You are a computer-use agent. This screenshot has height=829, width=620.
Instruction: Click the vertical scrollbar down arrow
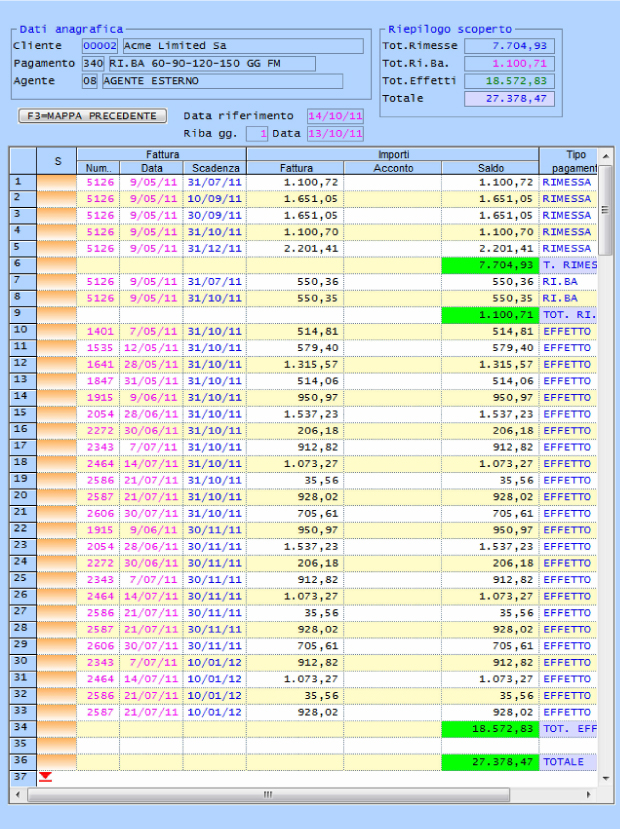(x=606, y=778)
